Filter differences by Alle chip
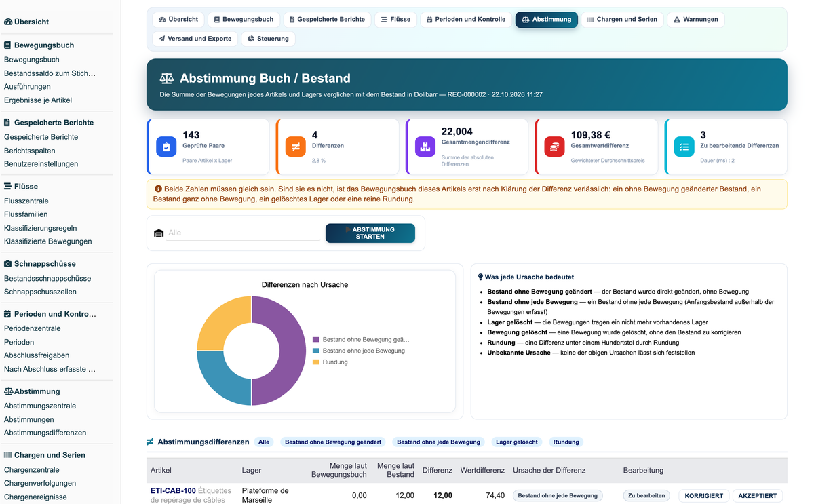Screen dimensions: 814x504 coord(264,442)
